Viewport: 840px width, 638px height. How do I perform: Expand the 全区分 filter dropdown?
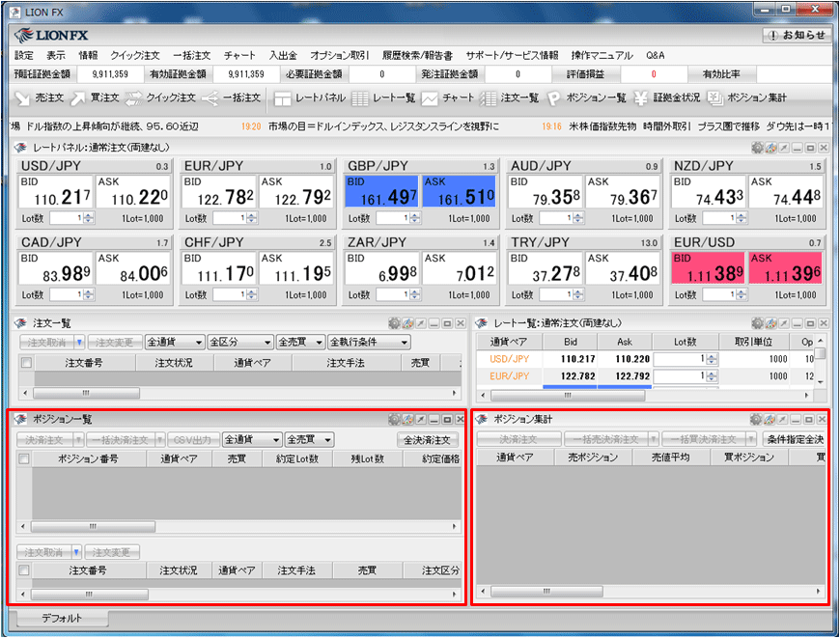(240, 342)
